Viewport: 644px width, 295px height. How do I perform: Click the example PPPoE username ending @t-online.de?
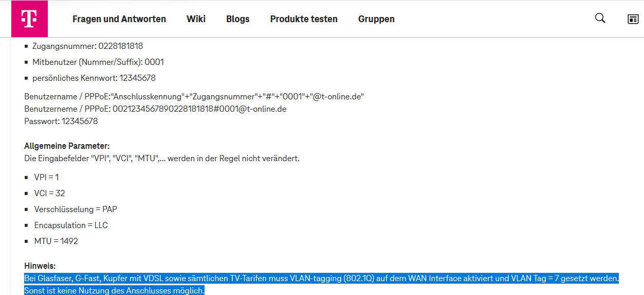click(199, 109)
